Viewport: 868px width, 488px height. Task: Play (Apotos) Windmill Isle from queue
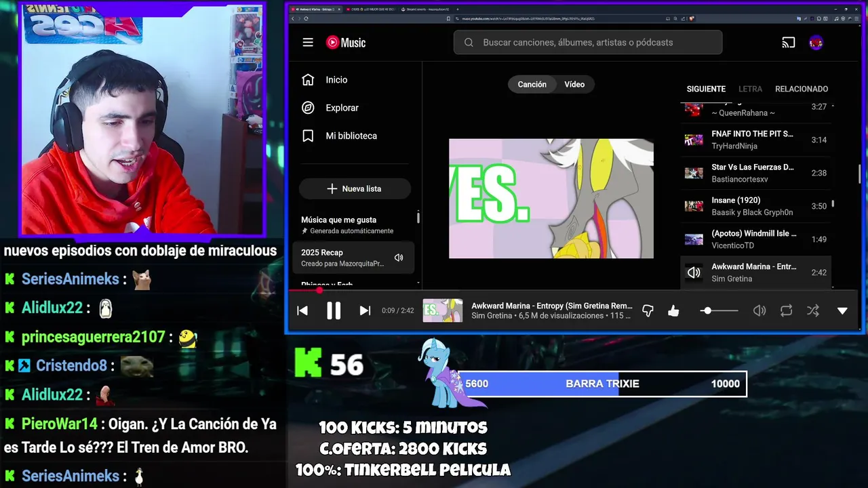[755, 239]
